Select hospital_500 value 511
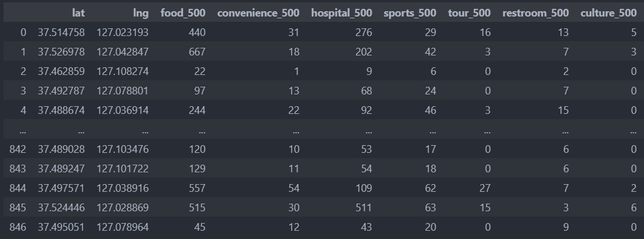 point(364,208)
